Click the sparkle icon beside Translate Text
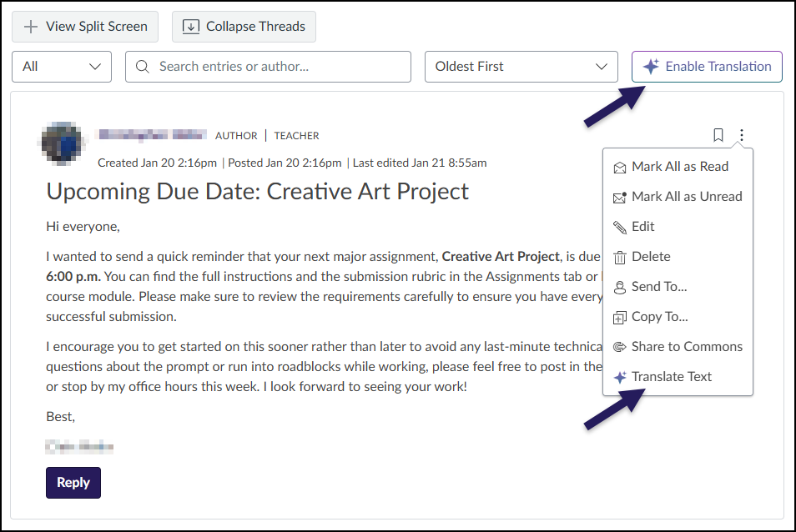This screenshot has width=796, height=532. 619,376
